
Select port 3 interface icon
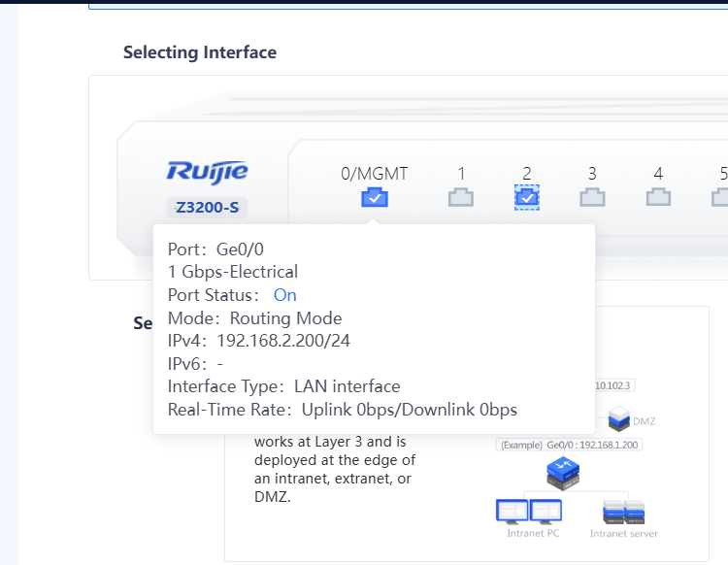click(x=592, y=198)
